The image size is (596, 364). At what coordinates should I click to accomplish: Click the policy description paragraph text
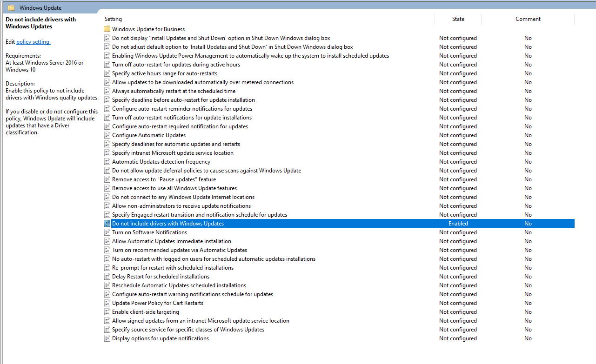pyautogui.click(x=52, y=112)
